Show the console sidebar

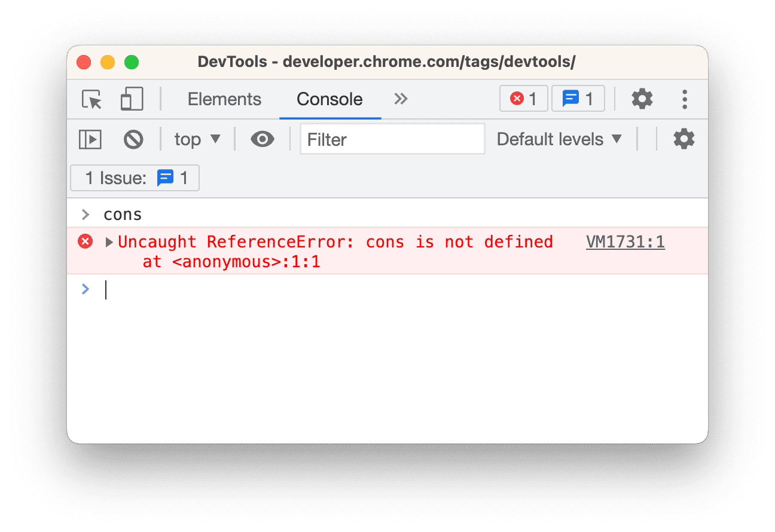[x=90, y=139]
